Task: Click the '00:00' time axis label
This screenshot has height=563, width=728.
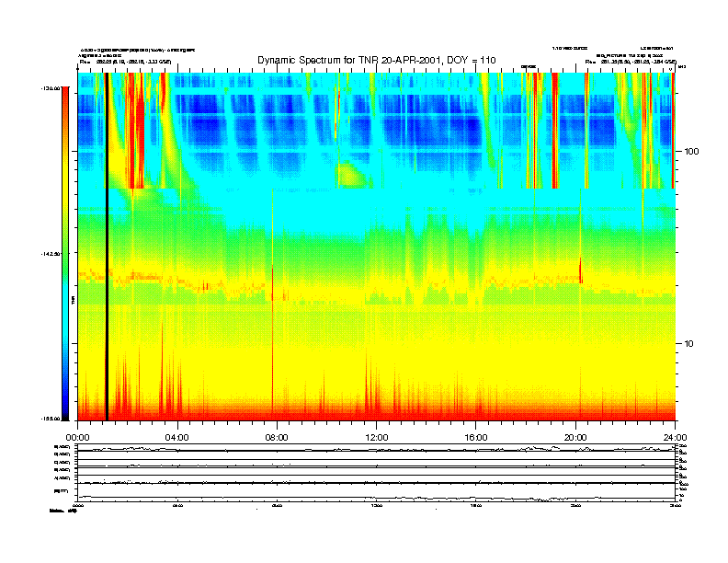Action: point(77,438)
